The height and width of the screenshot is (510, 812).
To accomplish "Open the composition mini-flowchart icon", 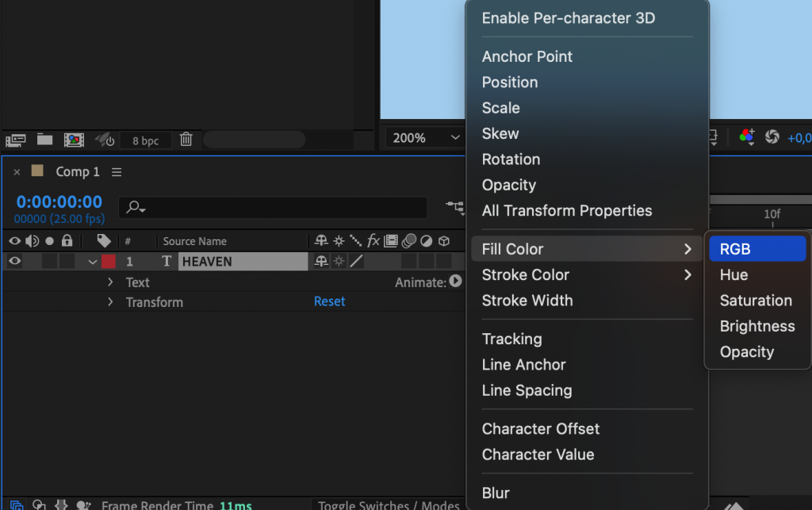I will point(456,209).
